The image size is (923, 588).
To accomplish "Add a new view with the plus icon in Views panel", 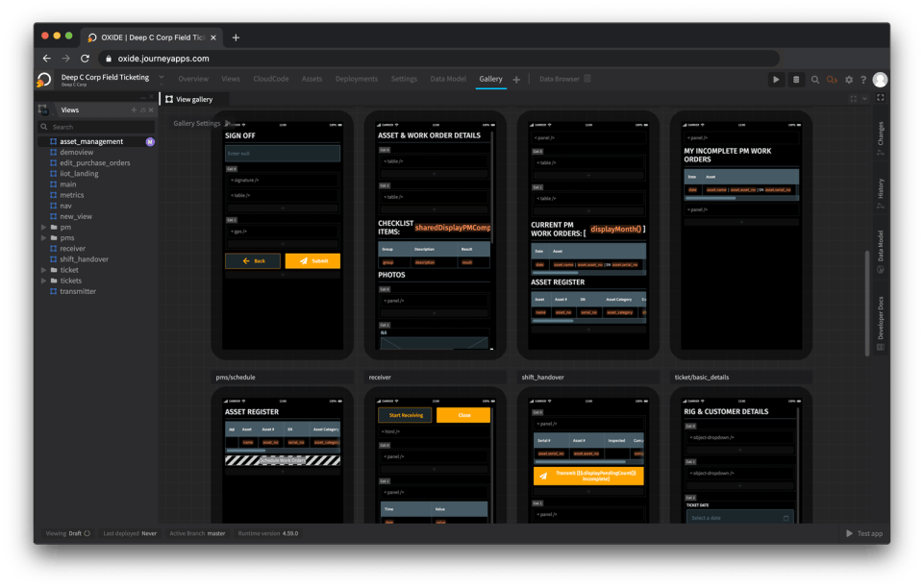I will [x=134, y=110].
